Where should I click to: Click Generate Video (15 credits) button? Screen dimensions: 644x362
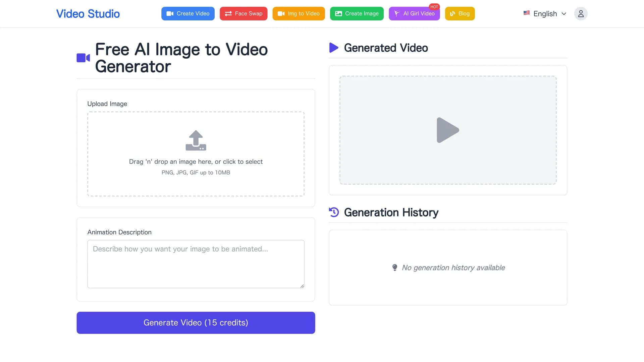tap(196, 323)
